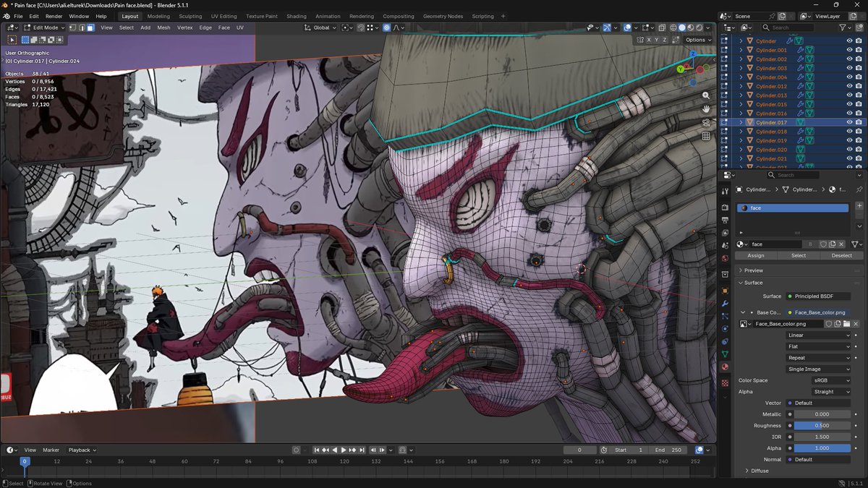Expand the Cylinder.012 outliner row
Viewport: 868px width, 488px height.
pos(741,86)
